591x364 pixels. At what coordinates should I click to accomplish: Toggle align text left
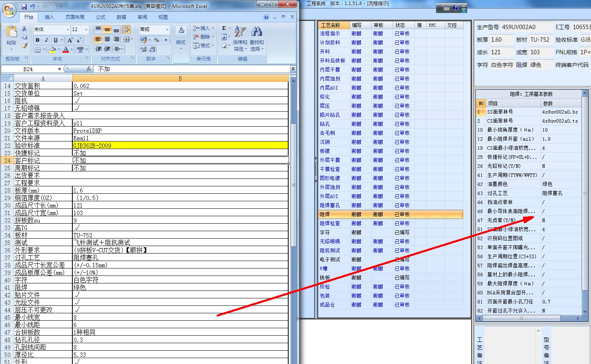(x=98, y=39)
